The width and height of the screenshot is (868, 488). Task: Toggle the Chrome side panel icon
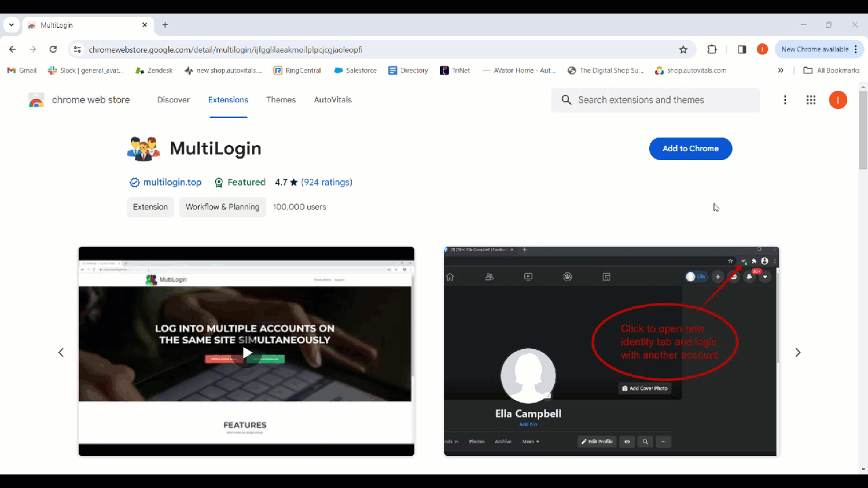coord(742,49)
